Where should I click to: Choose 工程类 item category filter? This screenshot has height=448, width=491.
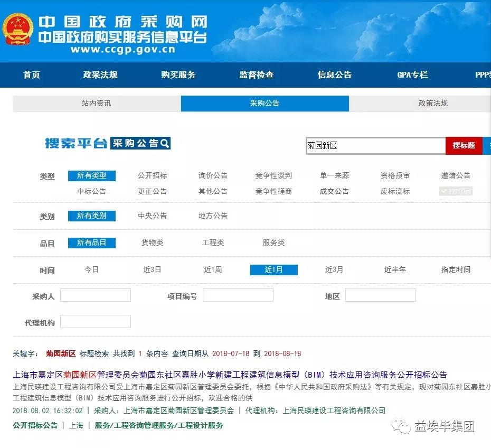(x=213, y=243)
